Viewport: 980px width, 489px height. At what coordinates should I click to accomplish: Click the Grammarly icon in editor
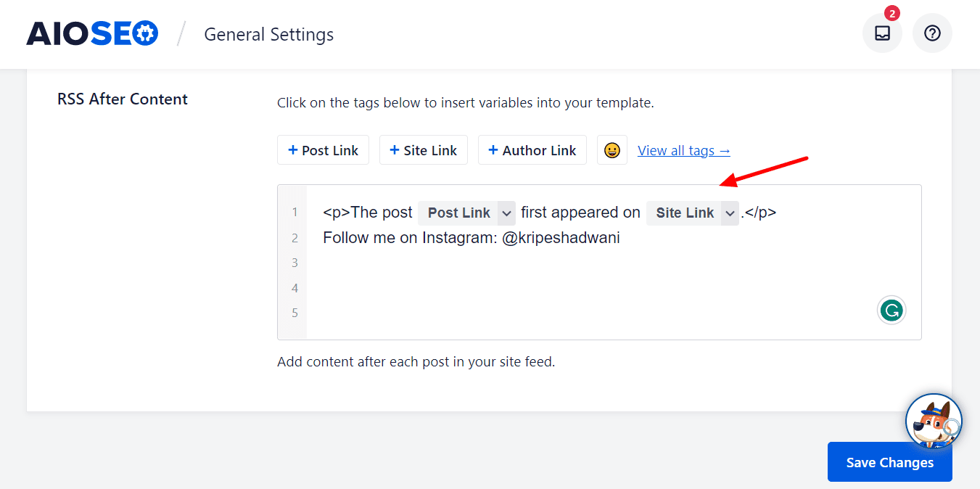point(892,311)
